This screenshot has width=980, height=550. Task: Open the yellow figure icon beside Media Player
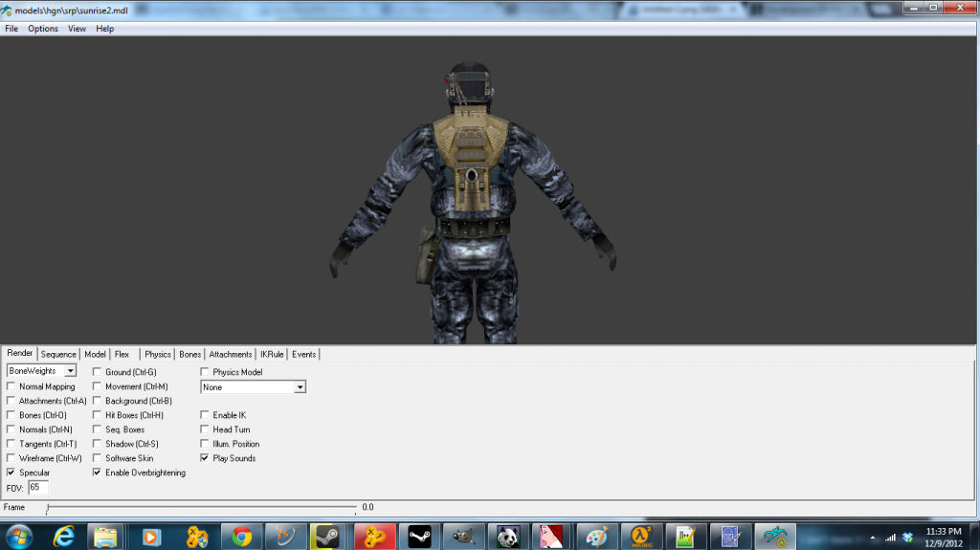pos(196,537)
